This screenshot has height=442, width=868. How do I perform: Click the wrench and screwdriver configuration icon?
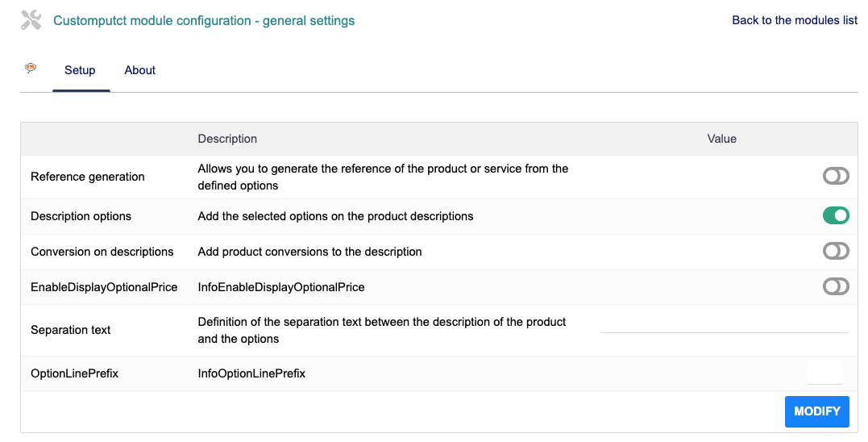(31, 20)
